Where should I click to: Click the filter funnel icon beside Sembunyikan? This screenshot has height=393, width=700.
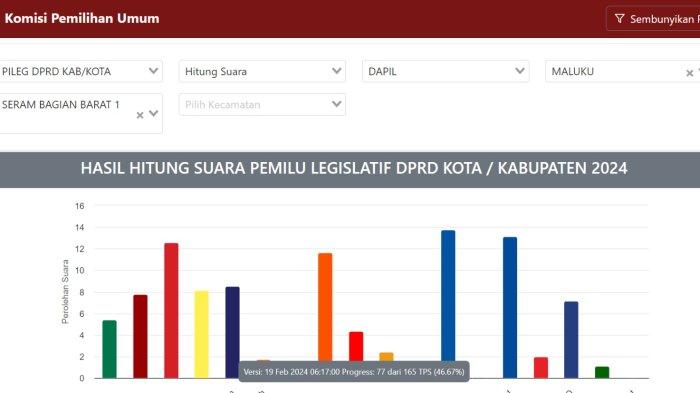pos(619,19)
